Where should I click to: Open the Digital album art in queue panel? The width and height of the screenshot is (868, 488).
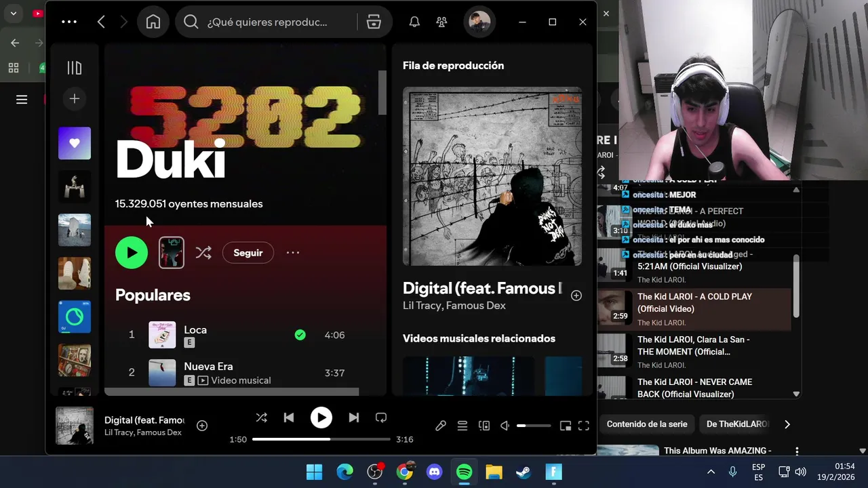(x=492, y=176)
